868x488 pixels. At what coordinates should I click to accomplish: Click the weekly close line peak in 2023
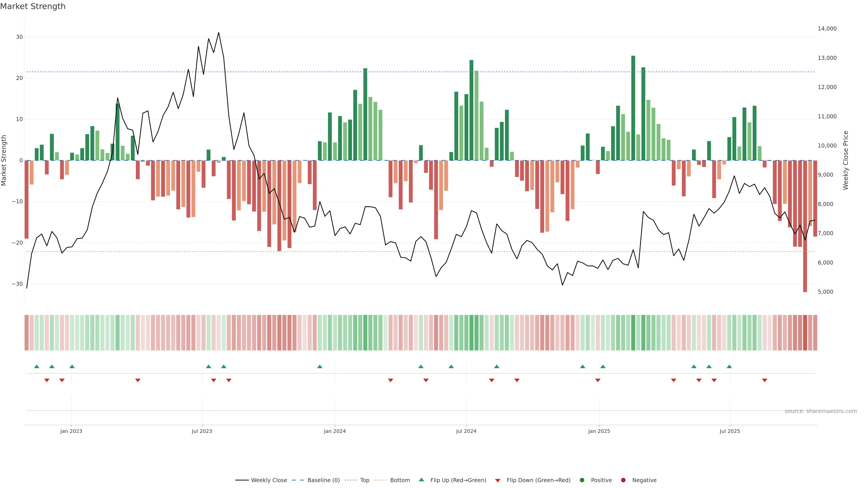(x=219, y=33)
